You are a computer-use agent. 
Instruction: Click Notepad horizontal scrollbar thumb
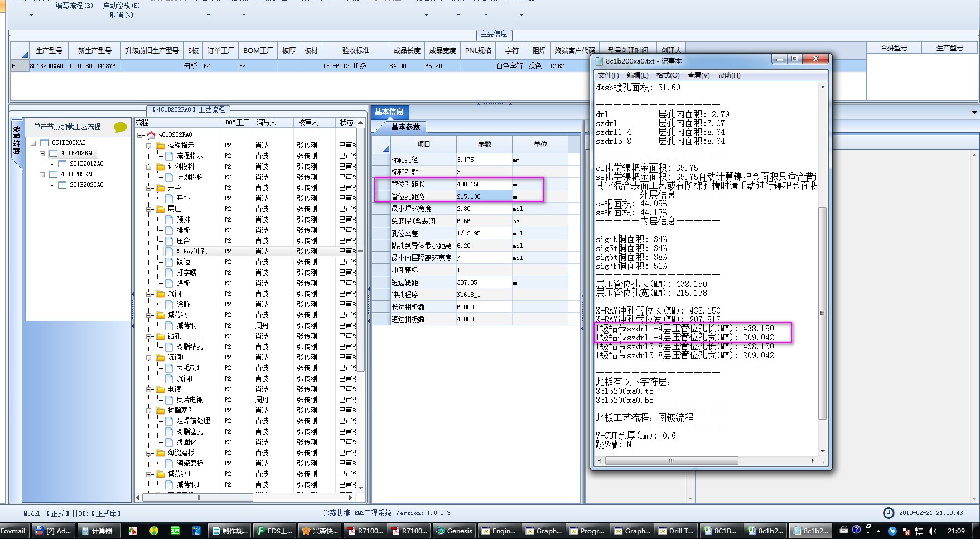pos(672,461)
